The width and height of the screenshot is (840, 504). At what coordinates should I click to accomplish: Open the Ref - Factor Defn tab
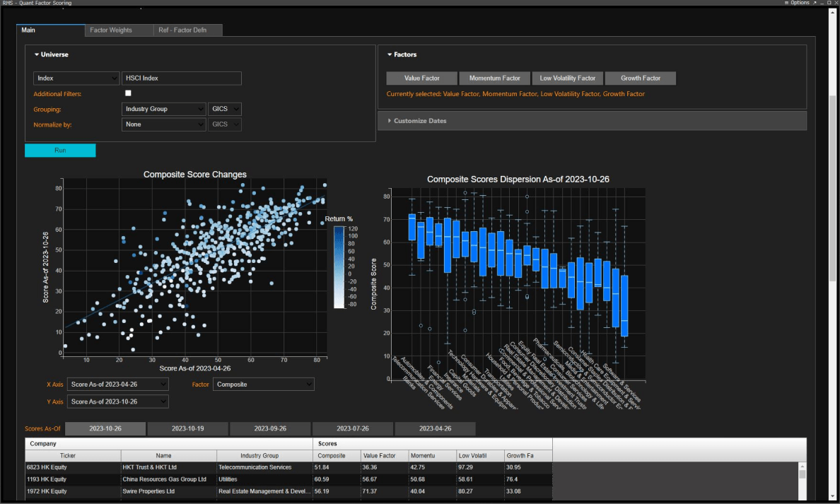[187, 30]
